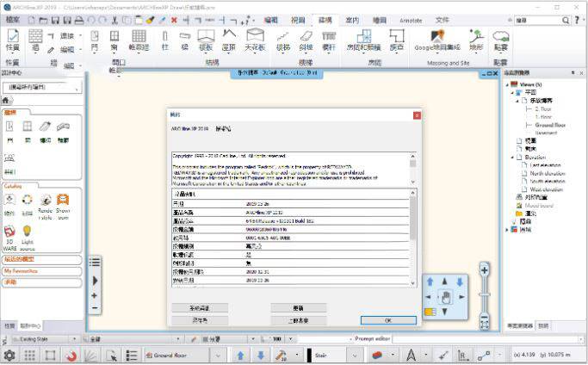
Task: Select the Stair tool in ribbon
Action: 283,40
